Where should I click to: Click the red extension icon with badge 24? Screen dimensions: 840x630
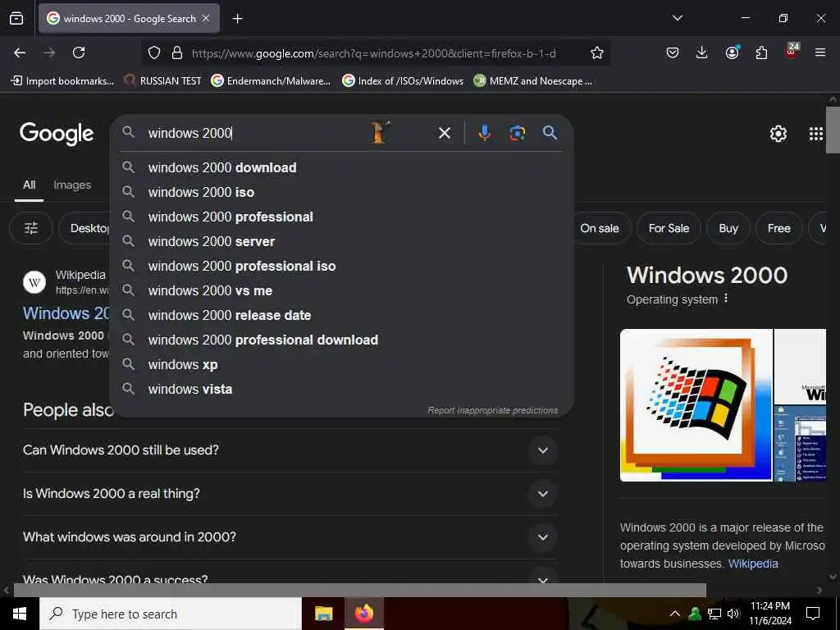point(792,52)
